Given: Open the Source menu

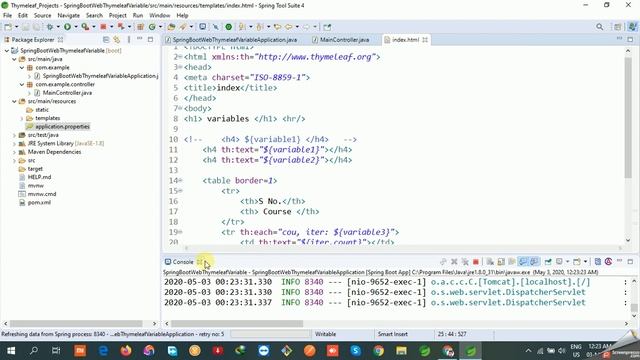Looking at the screenshot, I should click(42, 15).
